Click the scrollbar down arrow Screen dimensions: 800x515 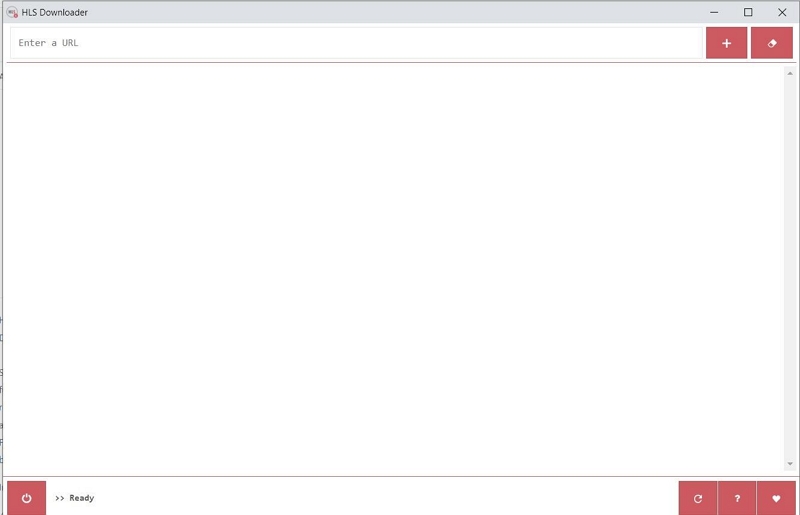(x=790, y=464)
